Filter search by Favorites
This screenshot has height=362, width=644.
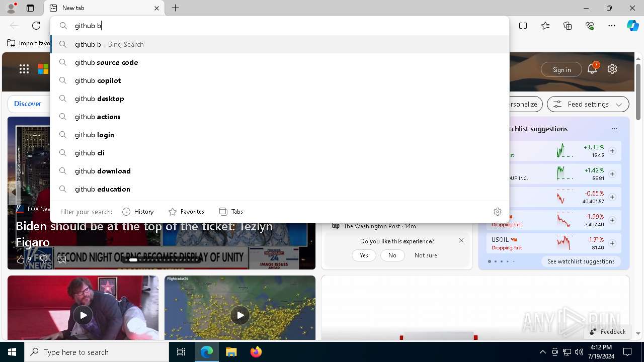(x=186, y=212)
